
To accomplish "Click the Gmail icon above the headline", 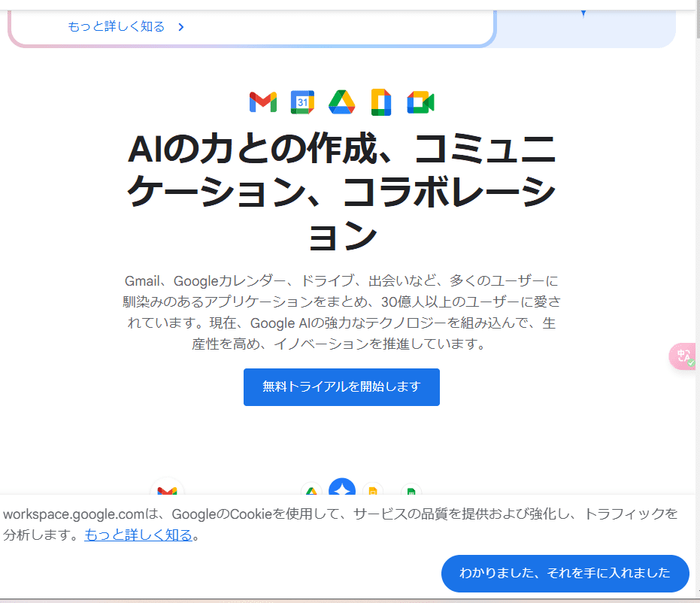I will (263, 102).
